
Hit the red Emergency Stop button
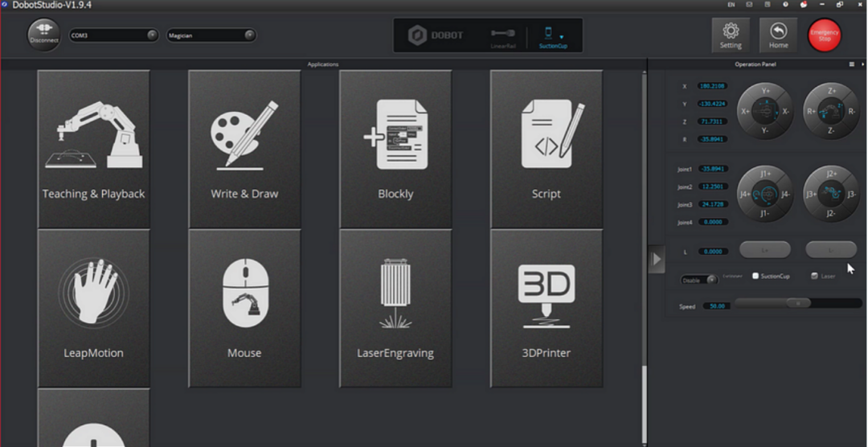tap(825, 35)
